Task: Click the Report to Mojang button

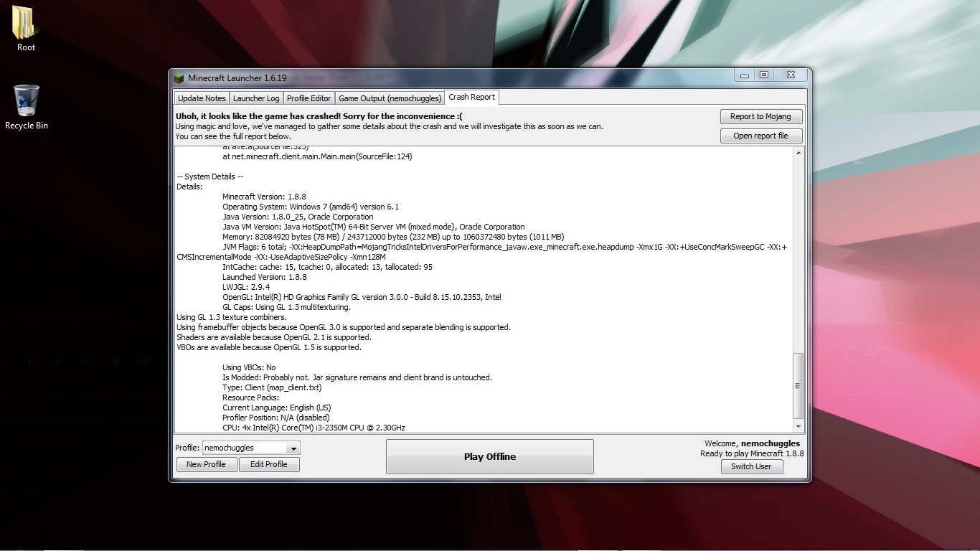Action: (761, 116)
